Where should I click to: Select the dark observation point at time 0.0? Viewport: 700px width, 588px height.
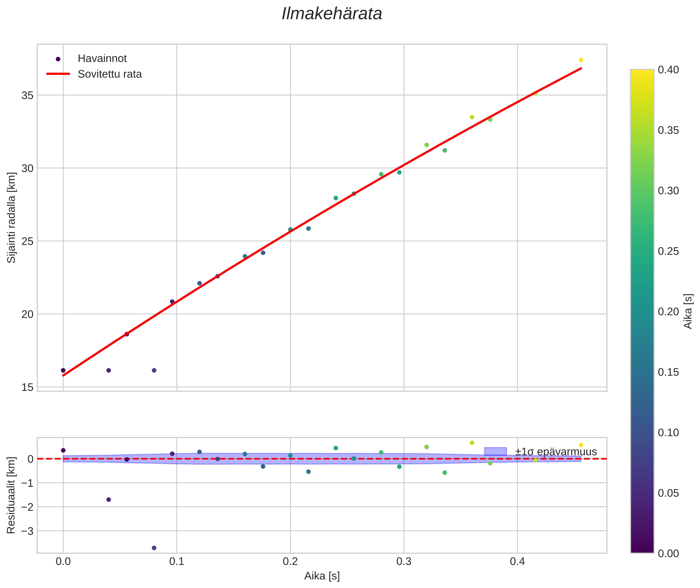click(x=63, y=370)
